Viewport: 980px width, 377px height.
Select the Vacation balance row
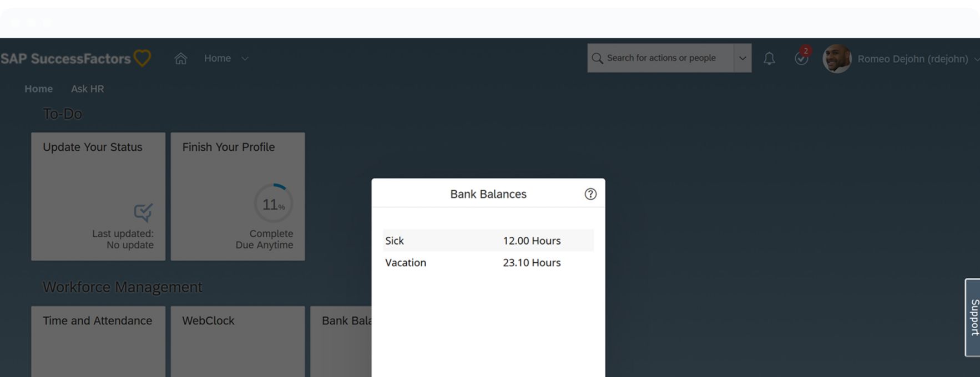coord(488,263)
